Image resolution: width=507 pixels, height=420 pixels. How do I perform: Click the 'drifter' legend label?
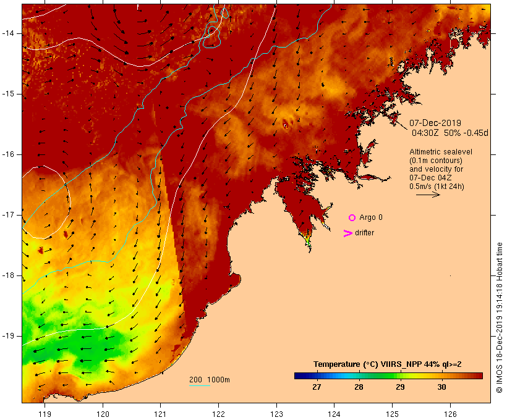[x=364, y=233]
